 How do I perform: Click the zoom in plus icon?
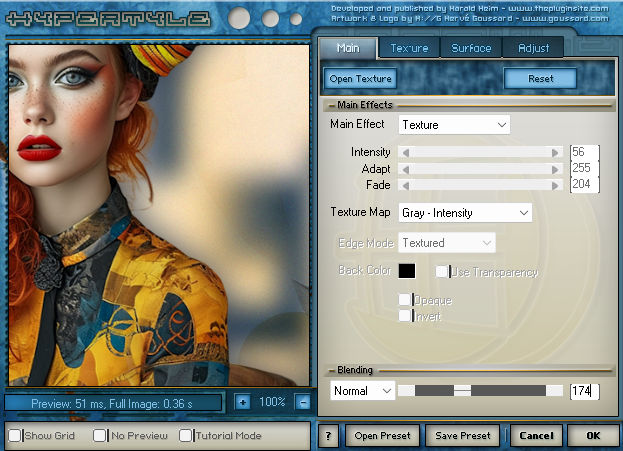tap(242, 402)
